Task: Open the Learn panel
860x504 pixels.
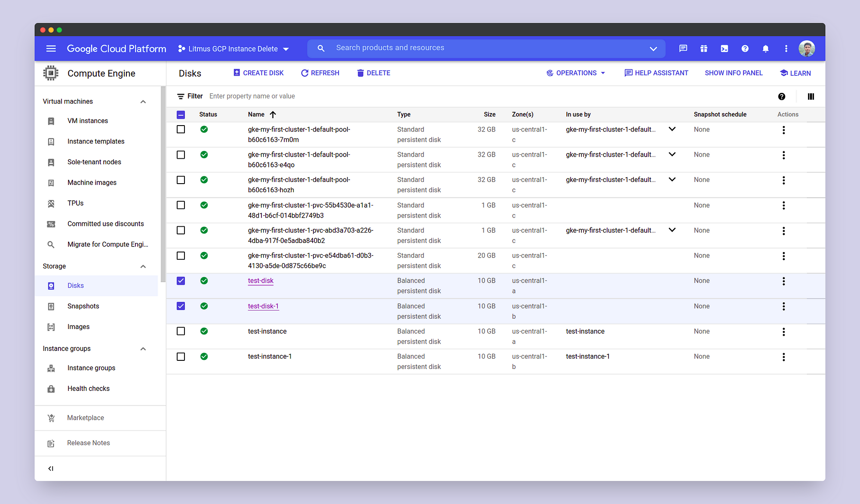Action: pyautogui.click(x=795, y=73)
